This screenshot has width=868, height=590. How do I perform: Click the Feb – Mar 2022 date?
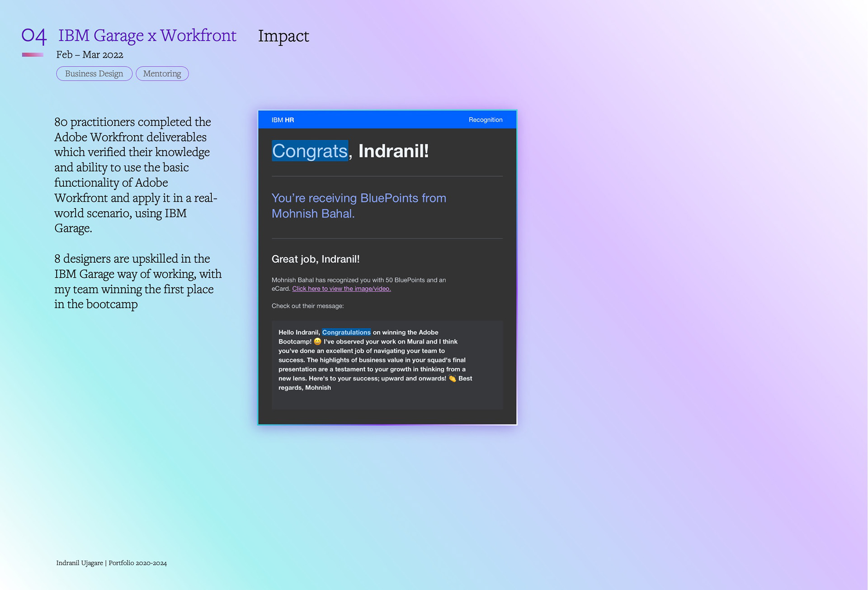tap(90, 55)
